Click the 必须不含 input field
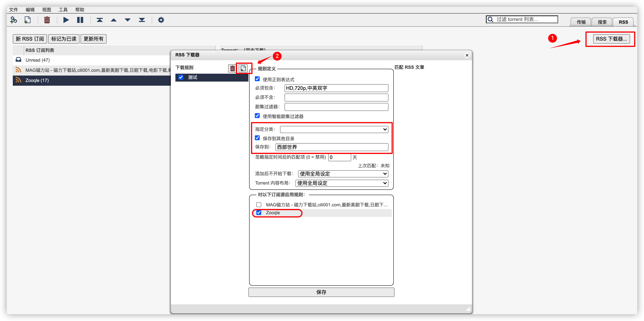Screen dimensions: 644x321 click(336, 97)
